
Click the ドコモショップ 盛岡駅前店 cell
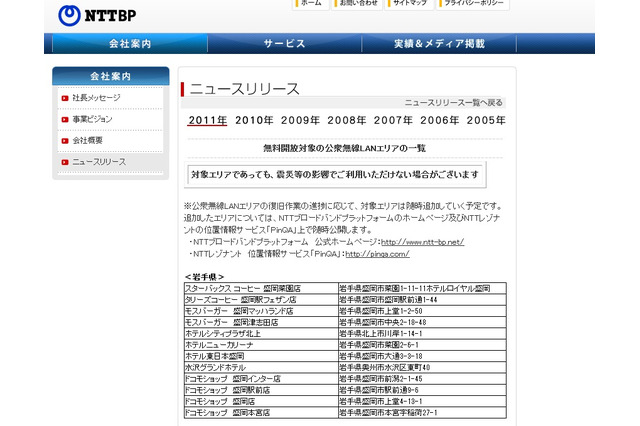point(261,390)
